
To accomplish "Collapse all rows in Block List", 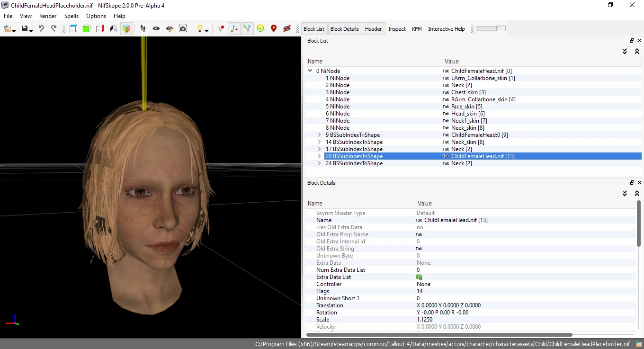I will [x=637, y=51].
